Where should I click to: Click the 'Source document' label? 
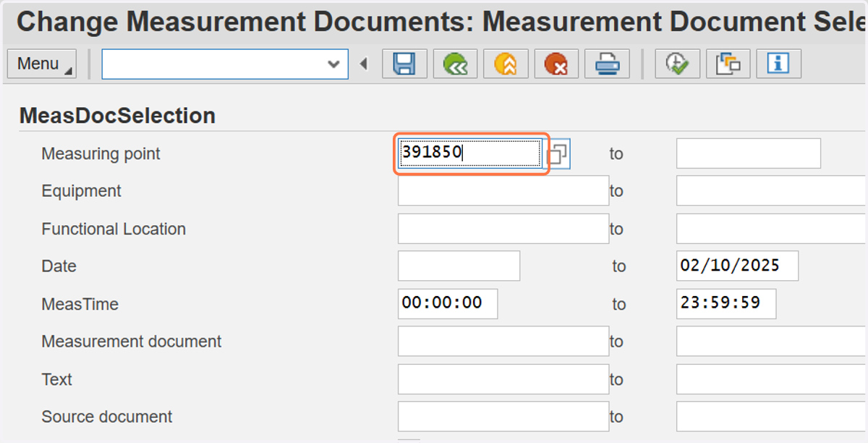(x=107, y=417)
